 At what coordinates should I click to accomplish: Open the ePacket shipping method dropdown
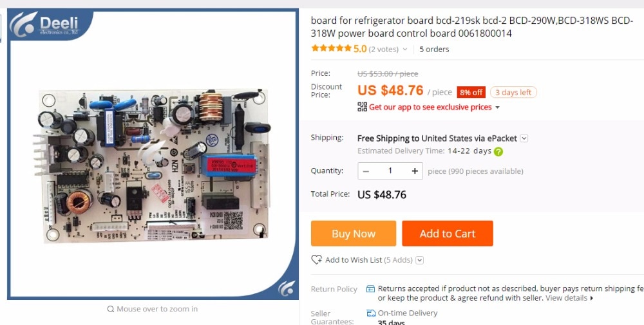click(524, 138)
